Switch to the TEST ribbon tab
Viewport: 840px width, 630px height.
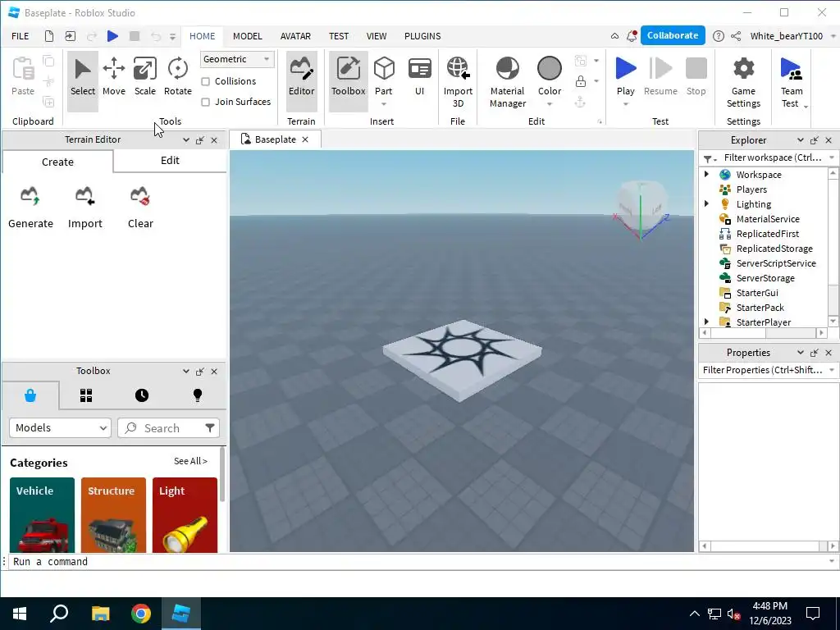[339, 36]
